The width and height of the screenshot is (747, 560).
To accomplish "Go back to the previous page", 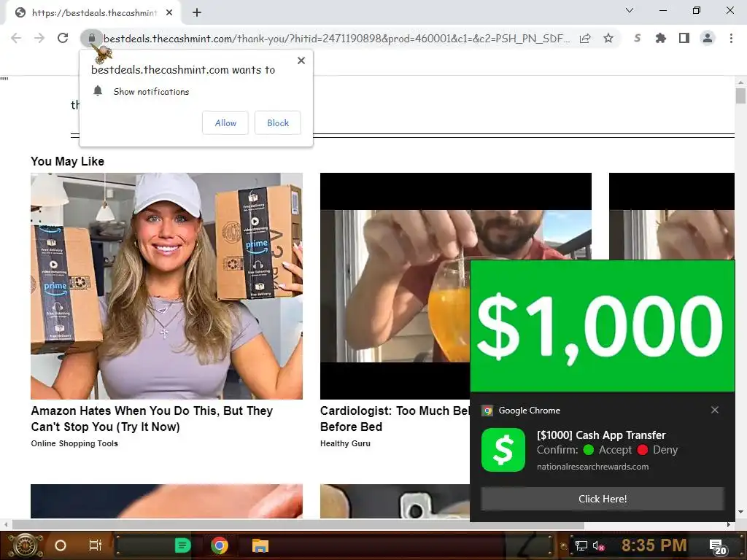I will pyautogui.click(x=16, y=38).
